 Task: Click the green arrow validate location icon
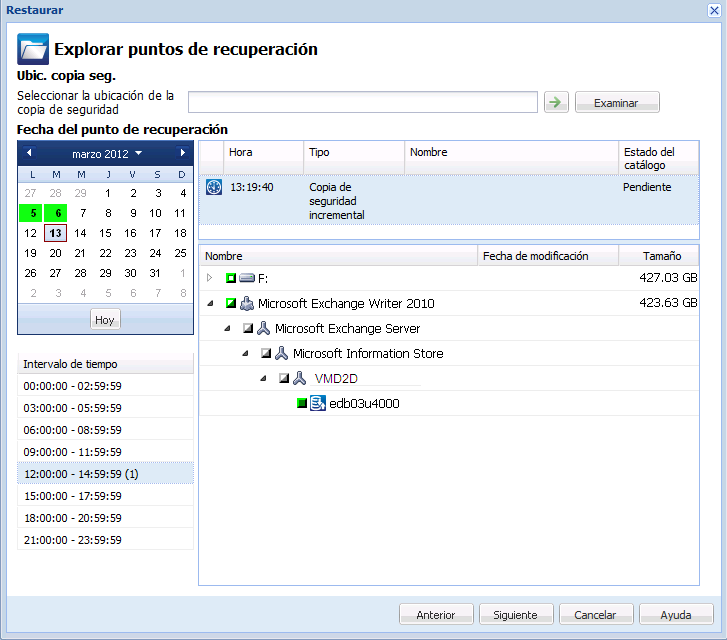tap(556, 102)
